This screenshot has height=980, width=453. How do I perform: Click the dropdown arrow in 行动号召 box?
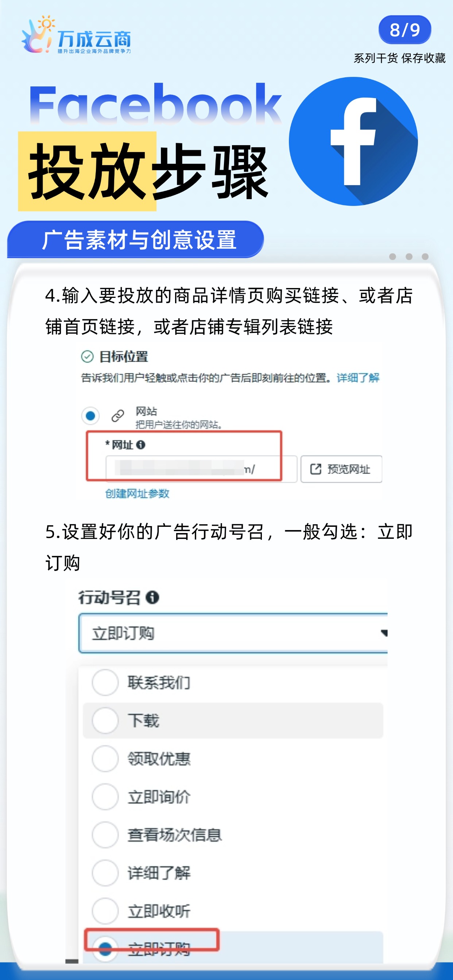(384, 633)
